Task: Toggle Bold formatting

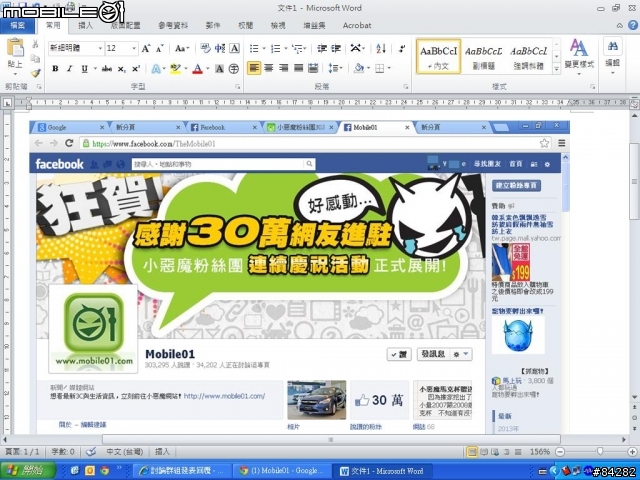Action: 55,69
